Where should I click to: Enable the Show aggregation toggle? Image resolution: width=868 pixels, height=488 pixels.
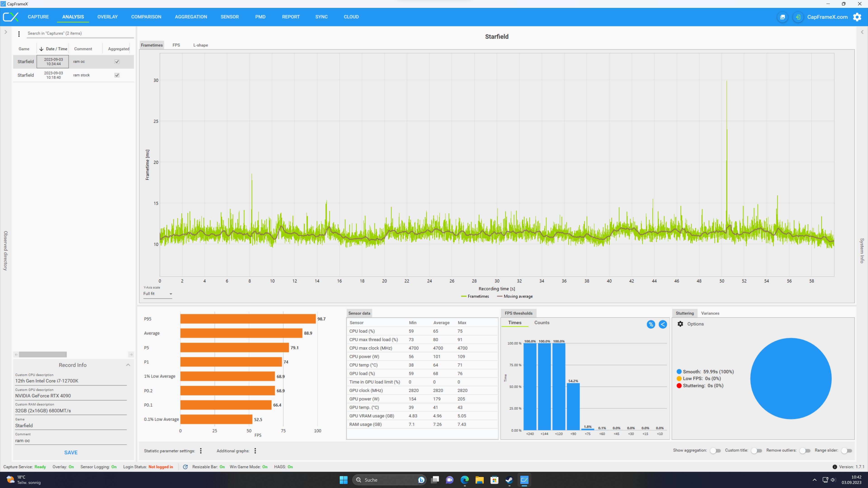[x=715, y=451]
